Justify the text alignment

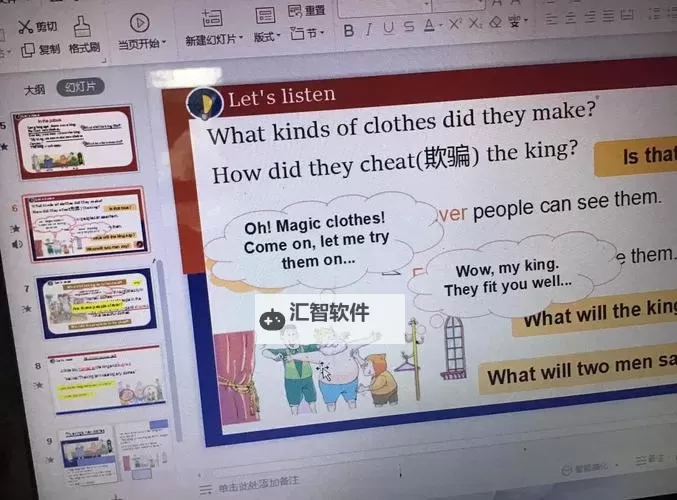pyautogui.click(x=608, y=16)
